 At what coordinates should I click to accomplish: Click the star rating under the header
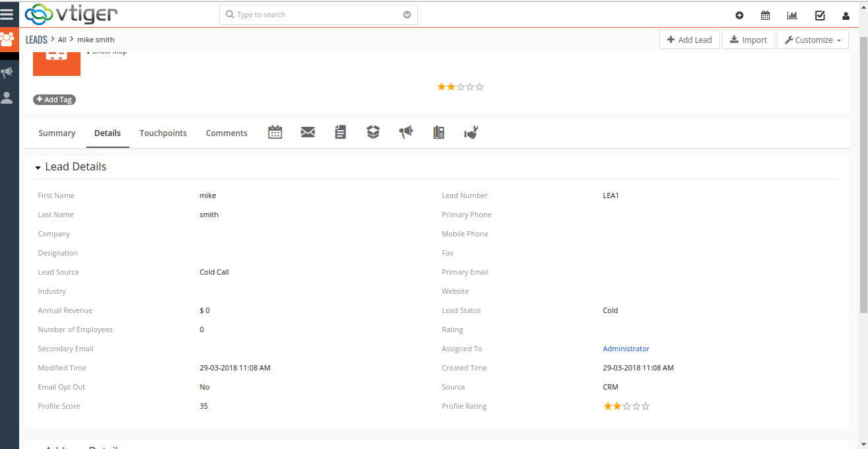click(x=460, y=86)
